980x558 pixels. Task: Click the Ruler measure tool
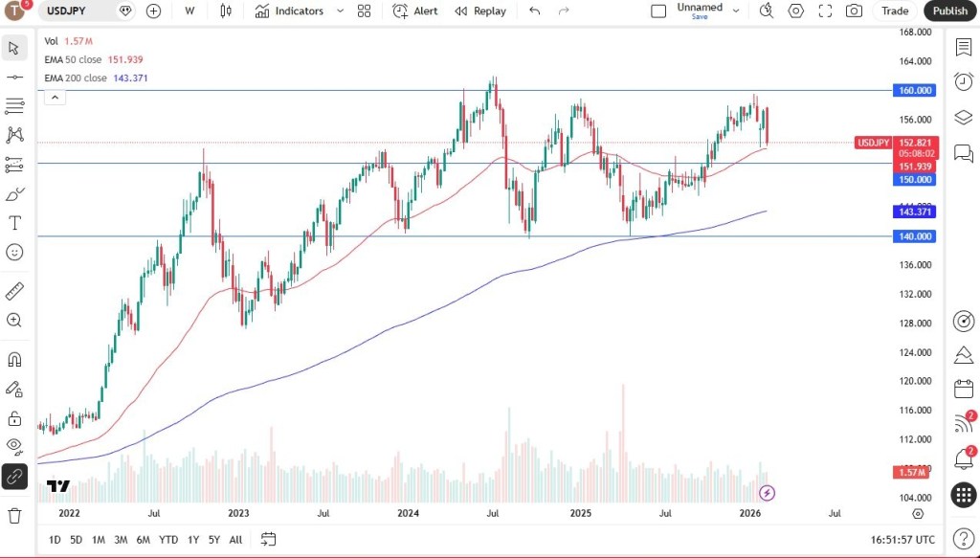[x=14, y=291]
